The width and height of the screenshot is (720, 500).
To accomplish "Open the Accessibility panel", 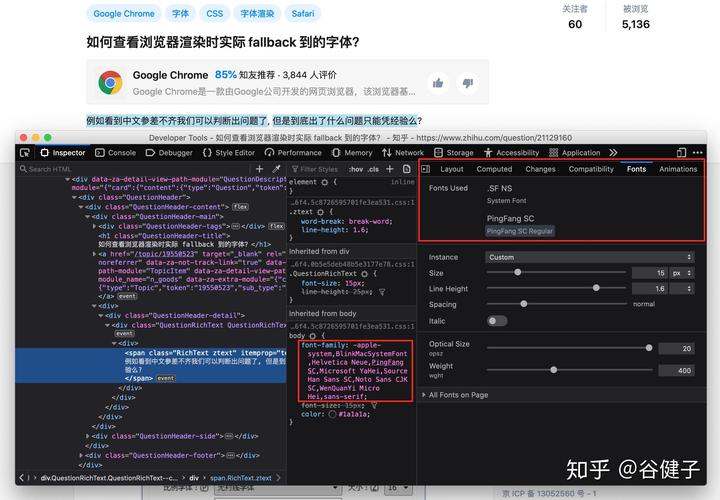I will 511,153.
